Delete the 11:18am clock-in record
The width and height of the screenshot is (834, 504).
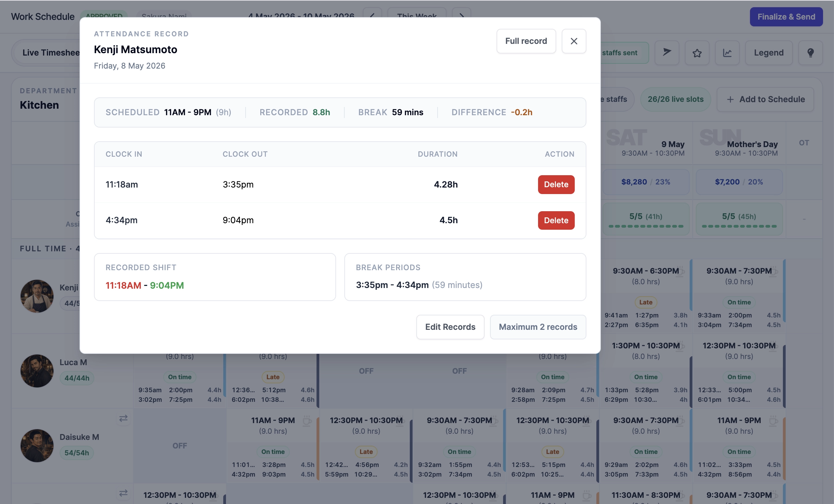[x=556, y=184]
